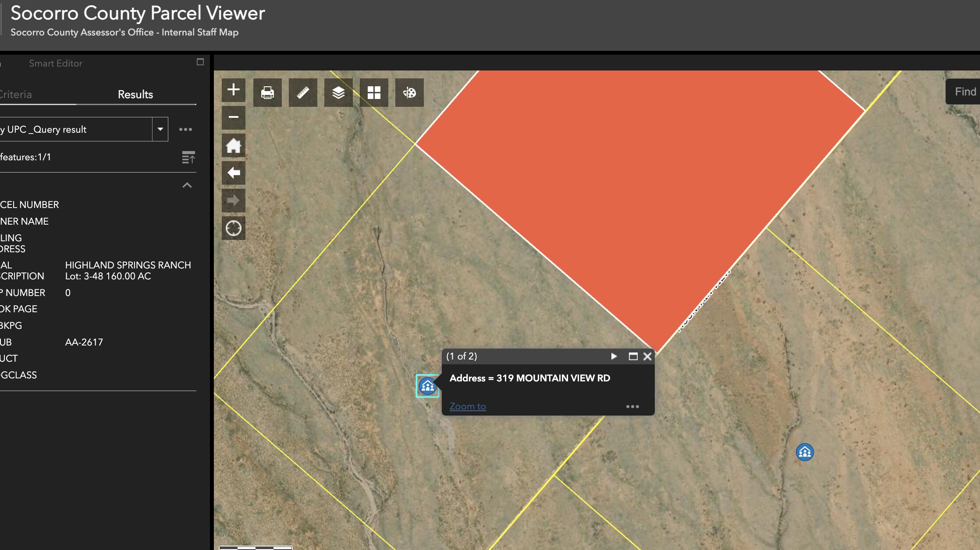
Task: Open the Print widget
Action: pos(267,92)
